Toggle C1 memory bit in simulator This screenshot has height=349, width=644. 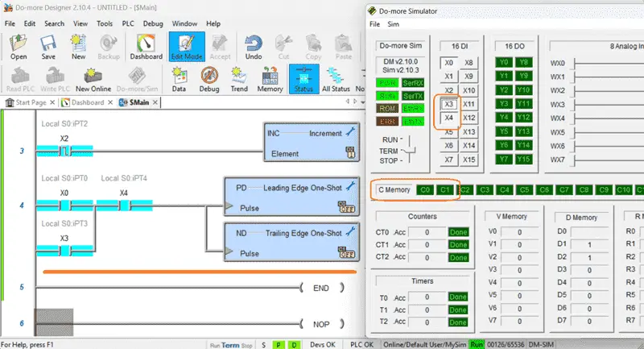coord(445,190)
